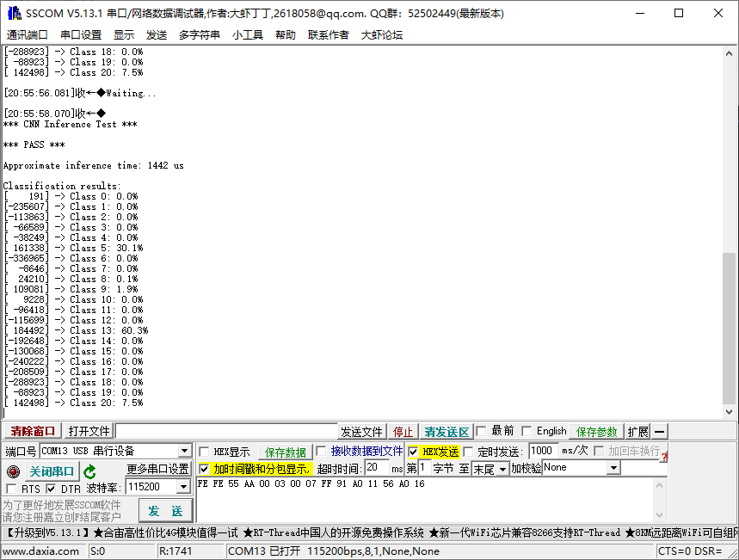Click the hex data send text area
Viewport: 739px width, 560px height.
tap(425, 500)
